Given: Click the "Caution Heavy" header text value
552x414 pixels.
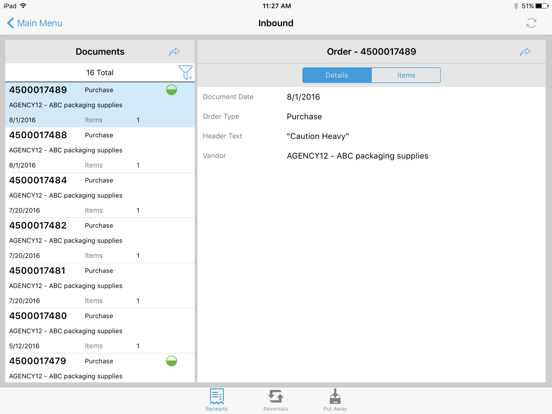Looking at the screenshot, I should (x=318, y=136).
